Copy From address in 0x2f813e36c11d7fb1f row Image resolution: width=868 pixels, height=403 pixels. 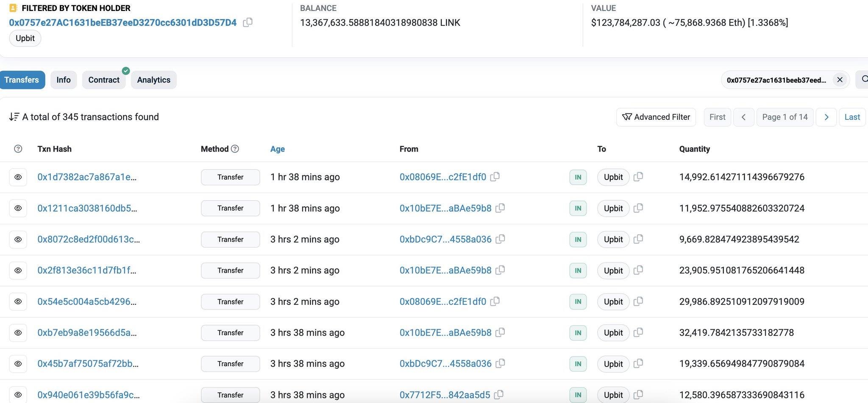(x=500, y=270)
